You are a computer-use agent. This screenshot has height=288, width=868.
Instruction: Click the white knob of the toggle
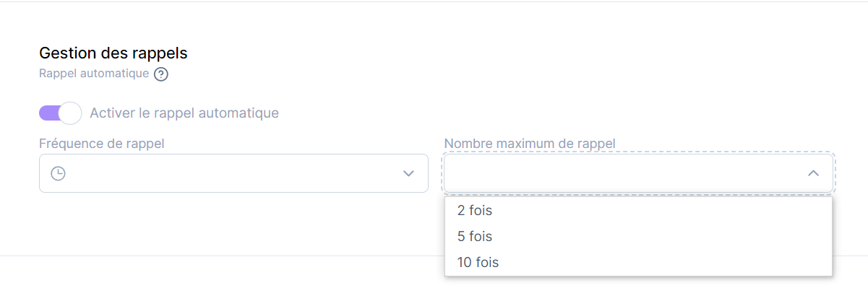pos(70,113)
